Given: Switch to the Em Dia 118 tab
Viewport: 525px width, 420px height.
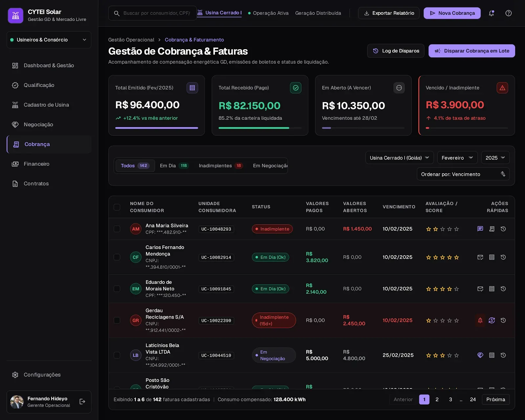Looking at the screenshot, I should [174, 166].
